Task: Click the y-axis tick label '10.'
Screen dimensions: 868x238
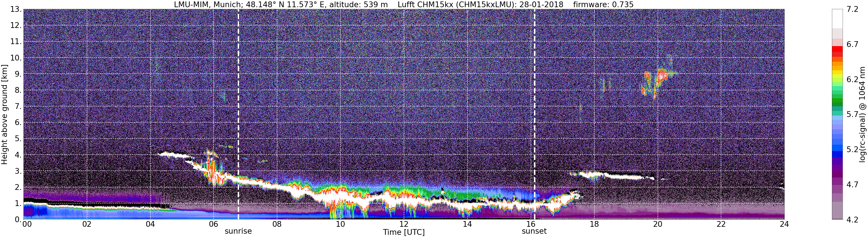Action: [x=16, y=58]
